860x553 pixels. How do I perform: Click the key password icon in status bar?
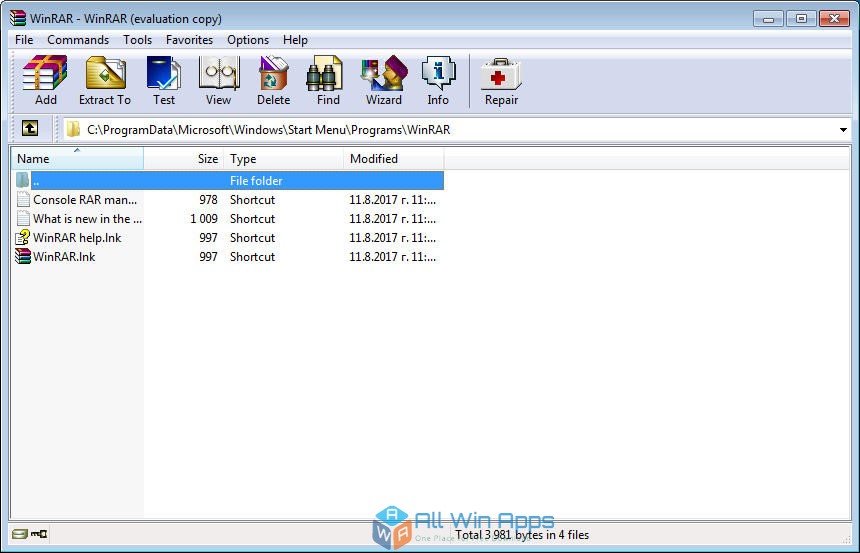pos(39,534)
